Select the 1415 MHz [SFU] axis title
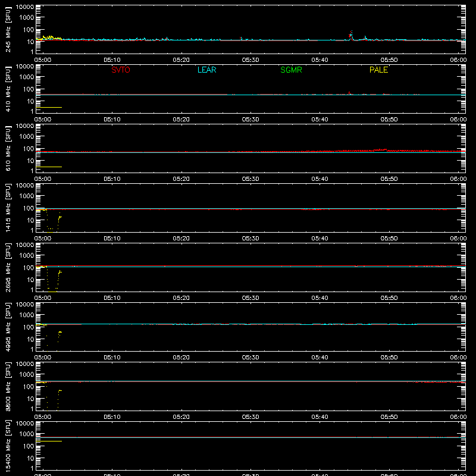This screenshot has width=476, height=476. click(x=8, y=208)
